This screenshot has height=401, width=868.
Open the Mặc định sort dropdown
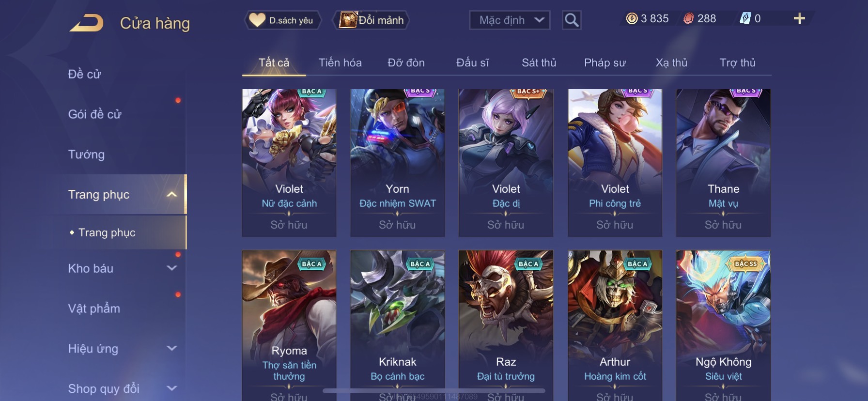(x=510, y=20)
